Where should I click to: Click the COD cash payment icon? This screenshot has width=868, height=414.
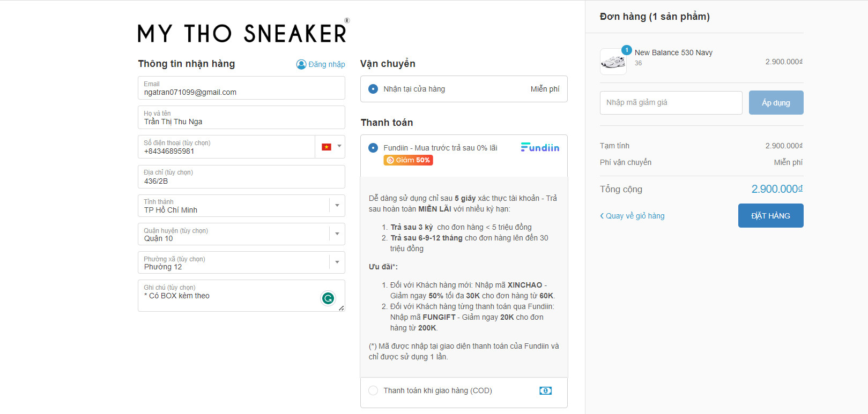coord(545,391)
